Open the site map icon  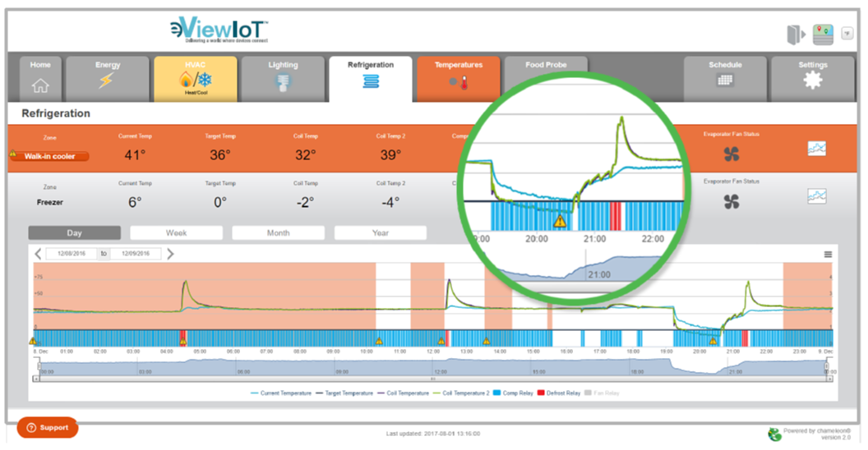pos(823,34)
